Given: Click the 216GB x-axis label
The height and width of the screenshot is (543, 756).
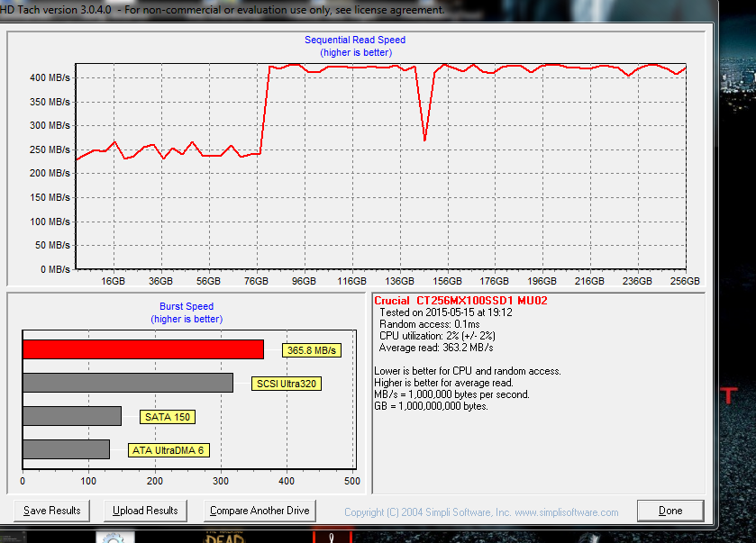Looking at the screenshot, I should pyautogui.click(x=589, y=281).
